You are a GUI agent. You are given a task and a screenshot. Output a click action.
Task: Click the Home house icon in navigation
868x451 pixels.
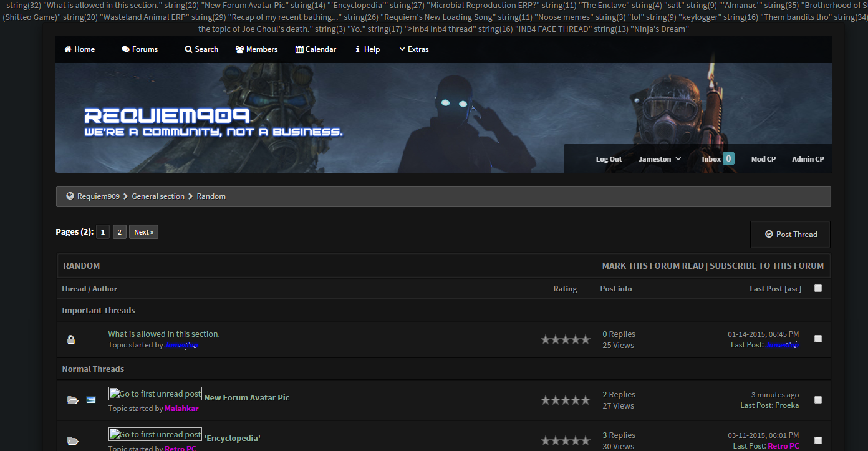point(68,49)
